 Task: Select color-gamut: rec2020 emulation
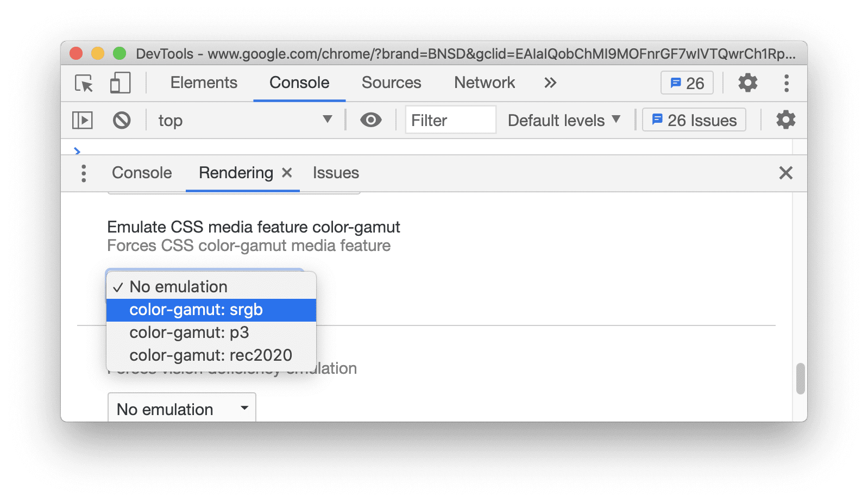point(211,355)
